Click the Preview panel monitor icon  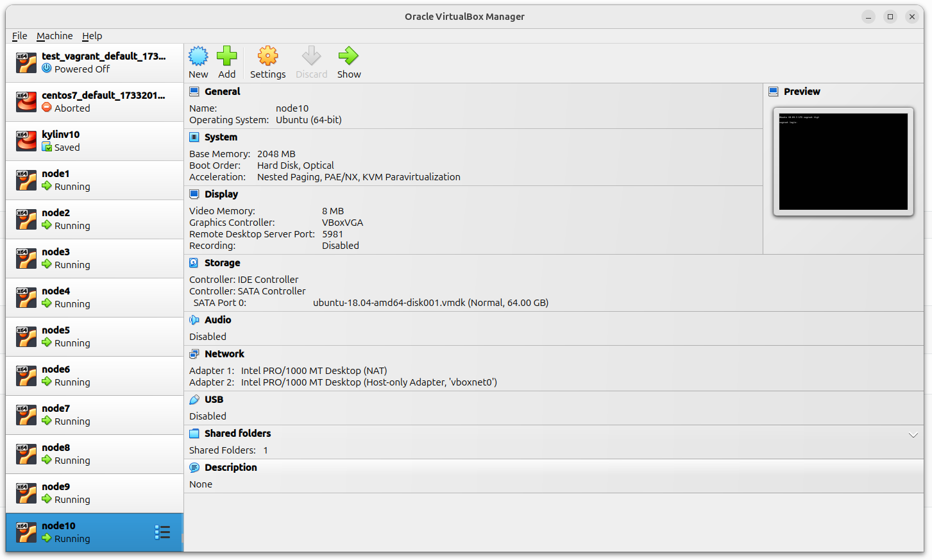click(x=774, y=92)
